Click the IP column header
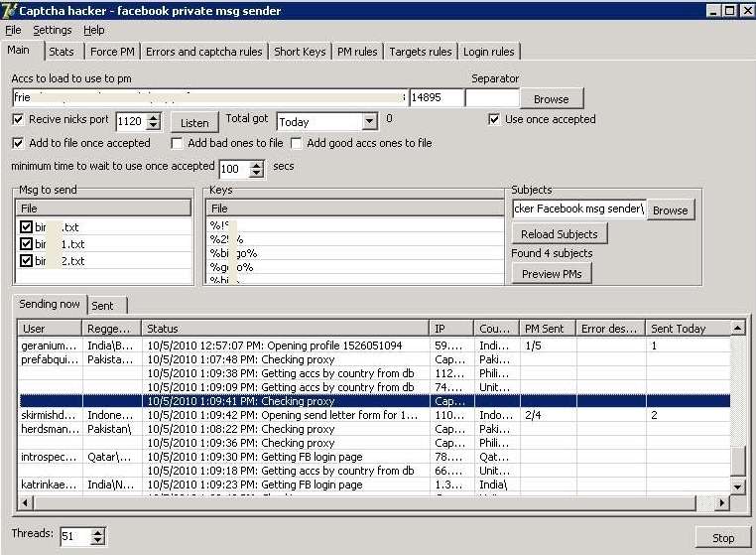 [451, 329]
